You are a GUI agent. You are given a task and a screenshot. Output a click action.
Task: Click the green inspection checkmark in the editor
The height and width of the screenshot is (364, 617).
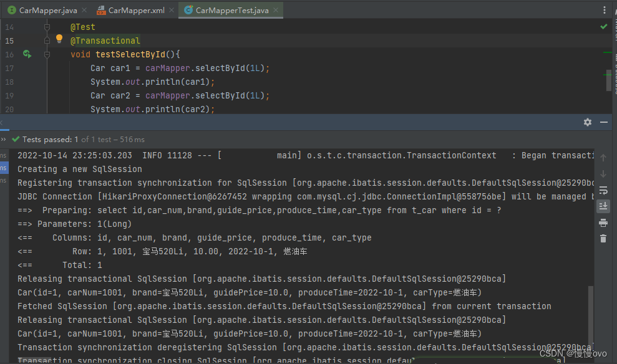pyautogui.click(x=604, y=26)
